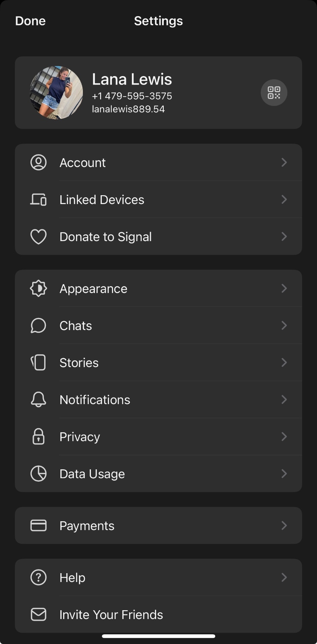Select Invite Your Friends
The height and width of the screenshot is (644, 317).
click(x=158, y=614)
